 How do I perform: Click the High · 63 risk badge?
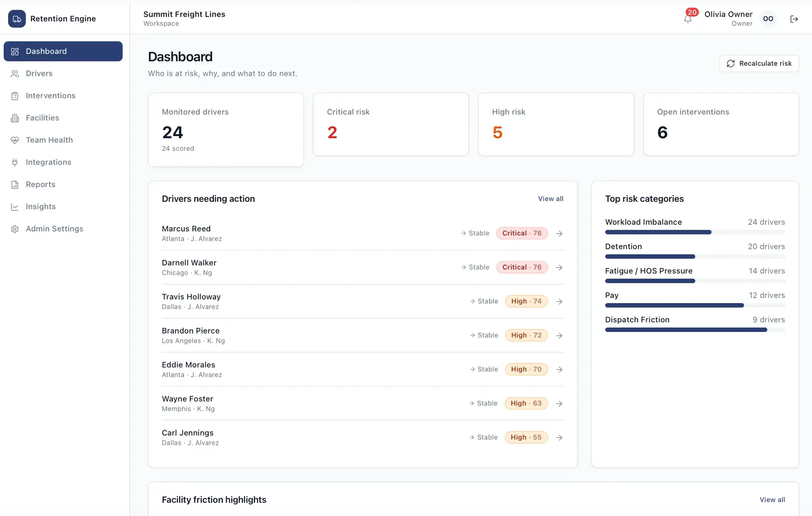coord(526,403)
